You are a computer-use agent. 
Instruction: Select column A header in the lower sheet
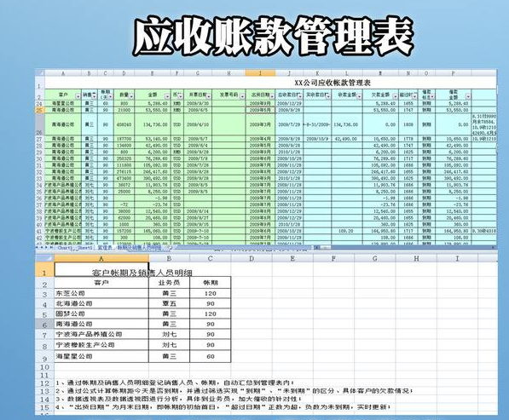point(101,258)
